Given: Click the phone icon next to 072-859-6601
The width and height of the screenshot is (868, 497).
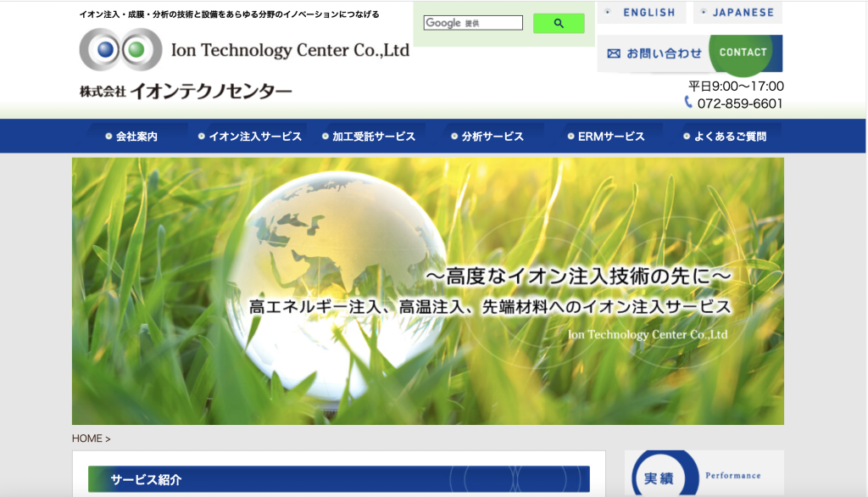Looking at the screenshot, I should click(x=688, y=103).
